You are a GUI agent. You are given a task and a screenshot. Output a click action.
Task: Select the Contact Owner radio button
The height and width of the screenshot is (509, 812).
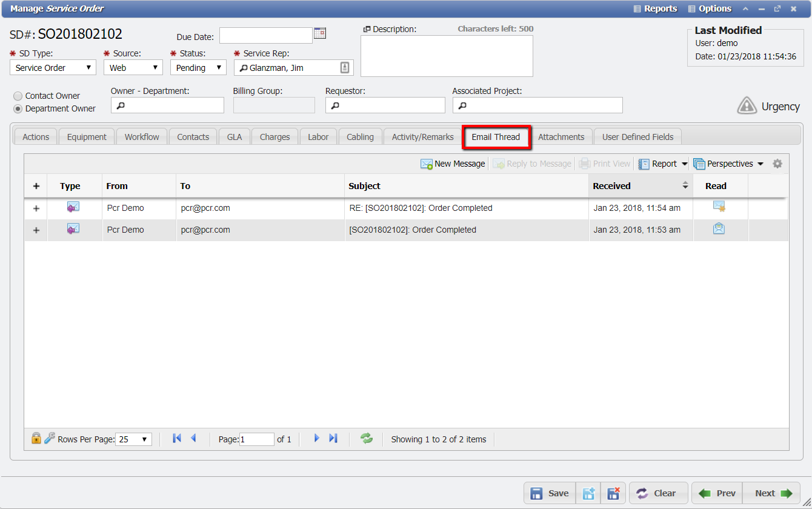[18, 95]
